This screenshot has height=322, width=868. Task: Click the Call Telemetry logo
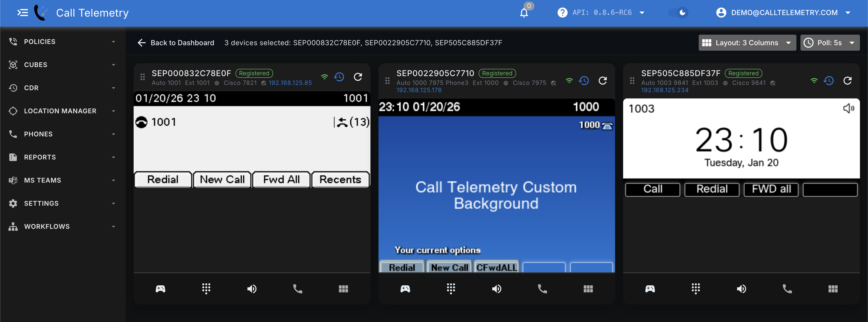coord(40,13)
